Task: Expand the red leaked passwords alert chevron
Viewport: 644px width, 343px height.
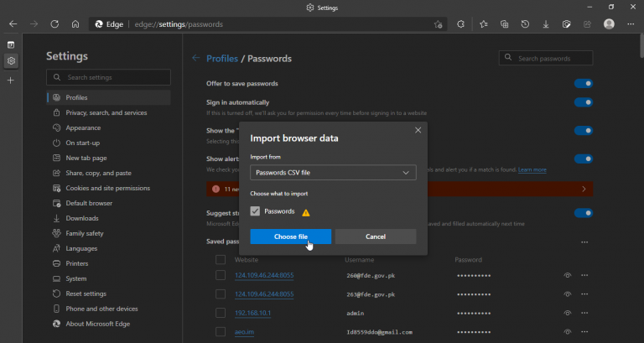Action: (x=584, y=189)
